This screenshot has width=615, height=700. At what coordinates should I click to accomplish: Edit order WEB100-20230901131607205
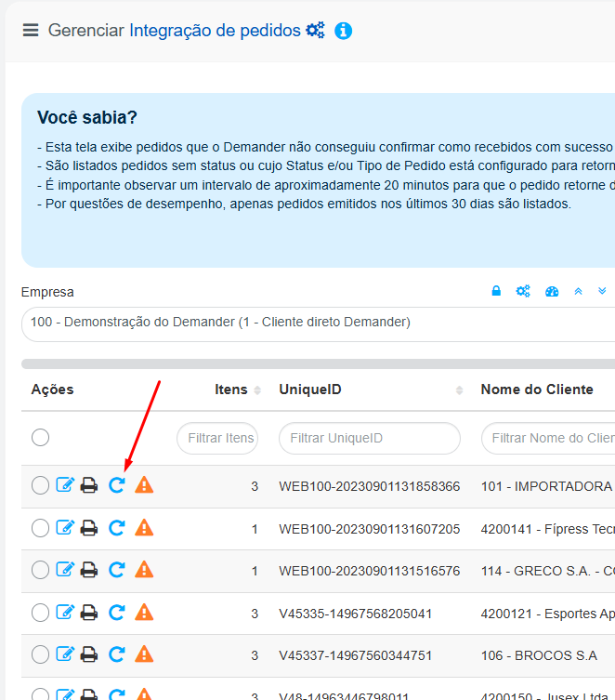point(65,527)
